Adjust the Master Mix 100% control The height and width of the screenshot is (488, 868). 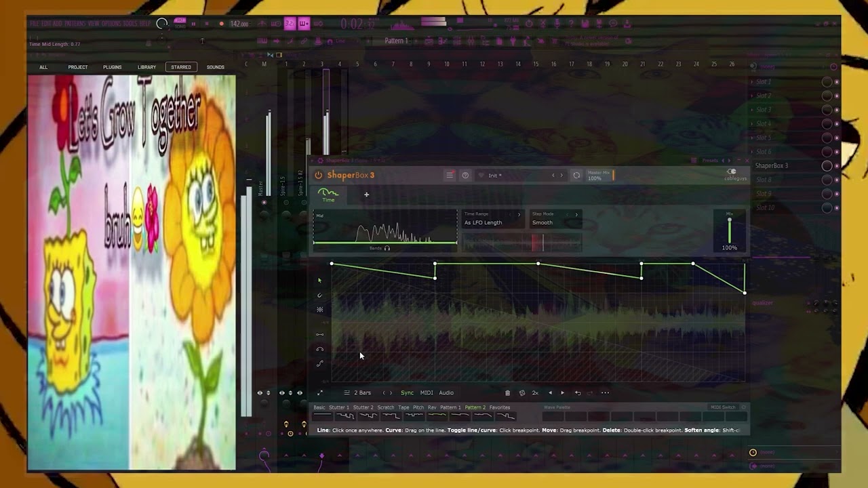600,175
